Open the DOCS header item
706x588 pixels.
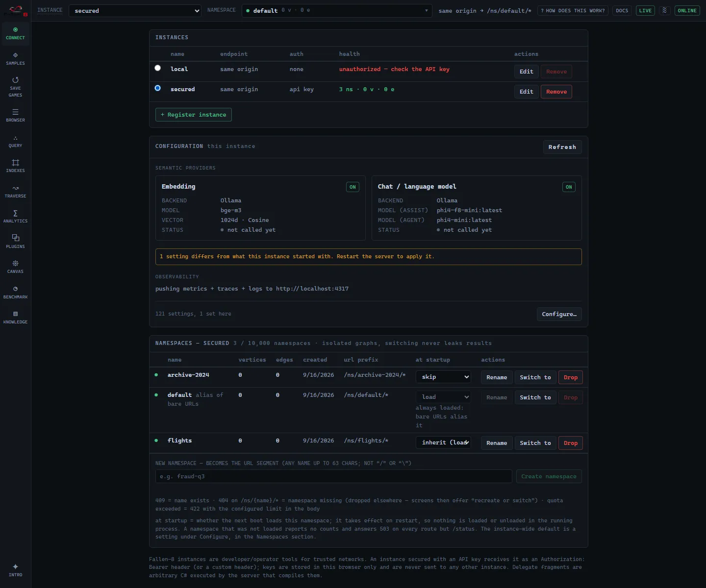point(622,10)
